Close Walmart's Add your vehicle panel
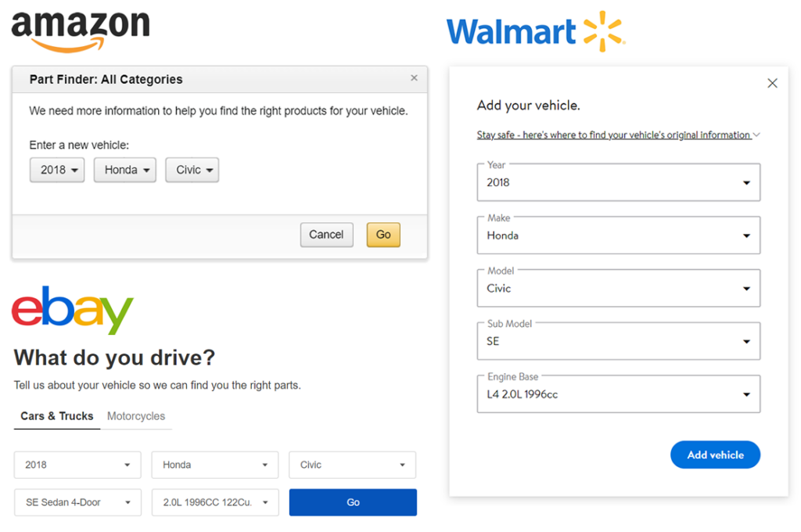This screenshot has width=801, height=532. [772, 83]
